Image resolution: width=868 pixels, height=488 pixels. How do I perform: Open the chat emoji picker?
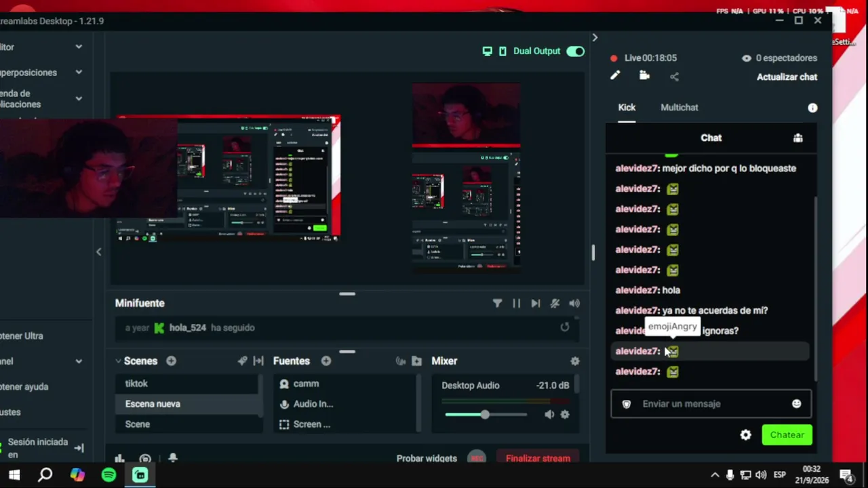(796, 404)
